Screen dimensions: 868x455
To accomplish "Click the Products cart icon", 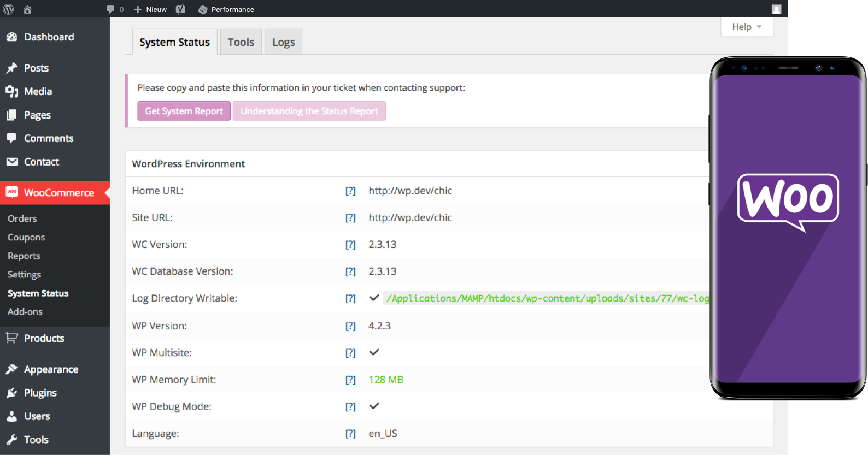I will click(12, 338).
